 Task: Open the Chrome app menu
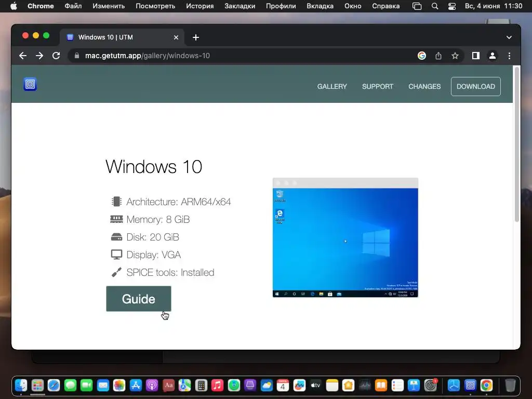[x=41, y=6]
